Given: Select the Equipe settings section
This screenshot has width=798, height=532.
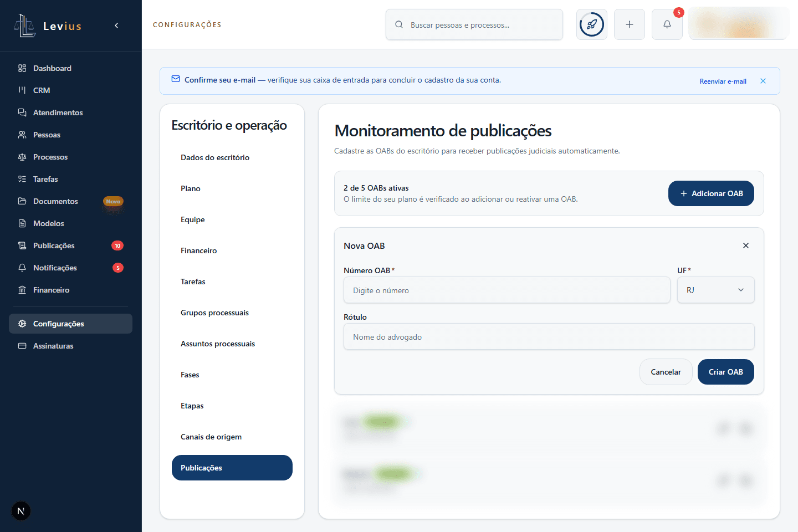Looking at the screenshot, I should [x=232, y=219].
